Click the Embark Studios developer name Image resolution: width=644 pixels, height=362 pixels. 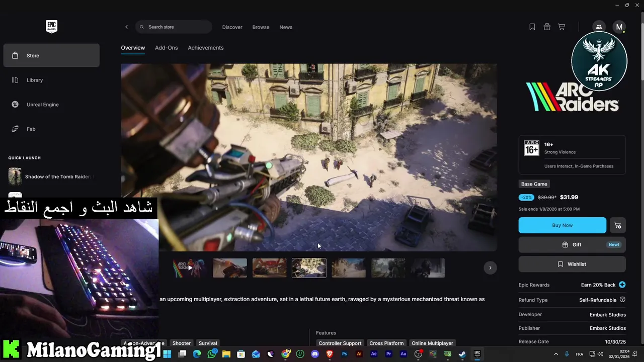pos(608,315)
